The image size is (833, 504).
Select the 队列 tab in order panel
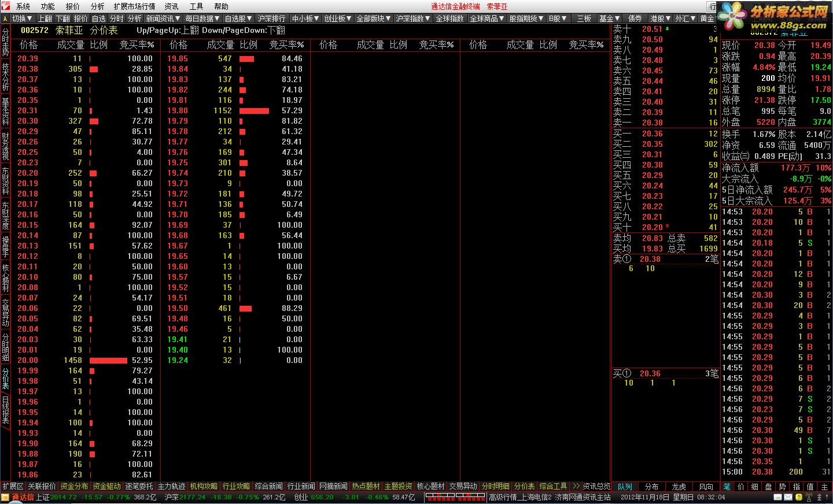pyautogui.click(x=625, y=487)
